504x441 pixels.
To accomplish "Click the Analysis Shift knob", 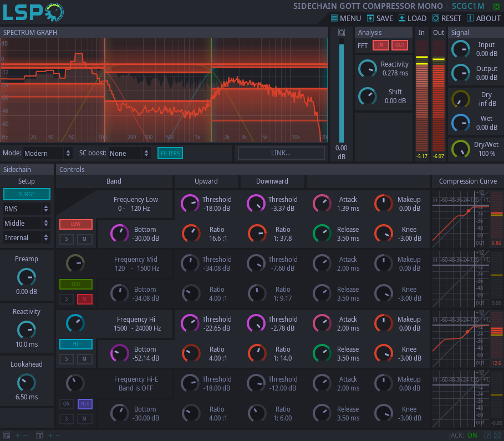I will tap(368, 96).
